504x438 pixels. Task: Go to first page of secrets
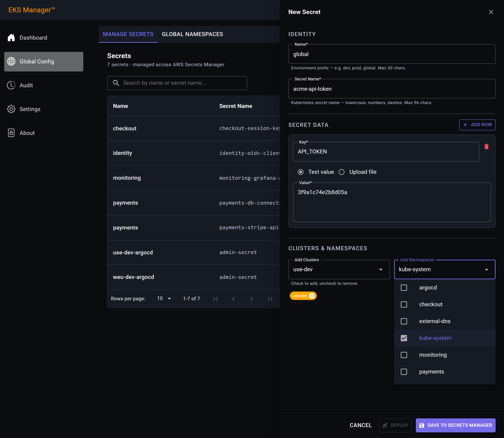[215, 299]
